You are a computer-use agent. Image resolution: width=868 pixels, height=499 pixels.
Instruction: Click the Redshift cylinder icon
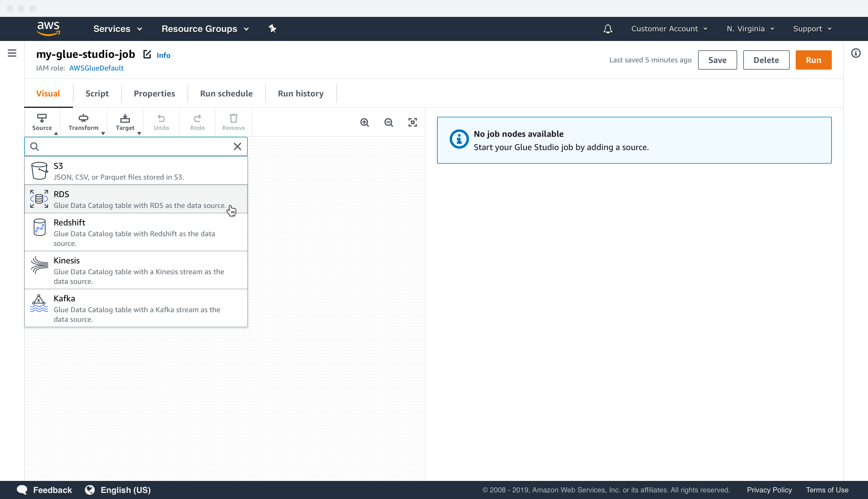(39, 227)
